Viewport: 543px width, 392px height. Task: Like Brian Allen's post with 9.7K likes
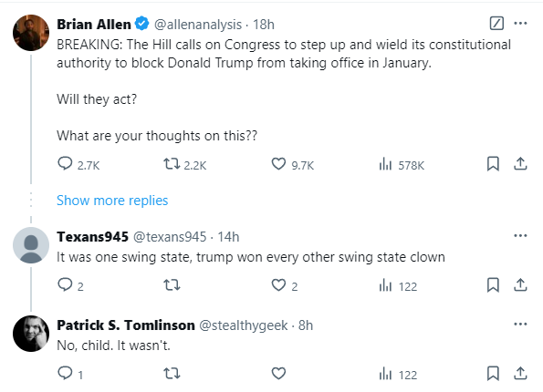tap(292, 164)
